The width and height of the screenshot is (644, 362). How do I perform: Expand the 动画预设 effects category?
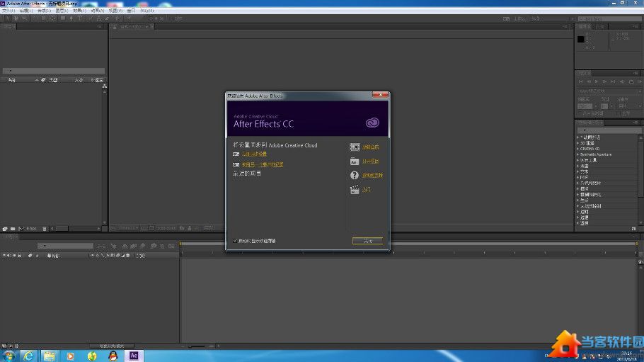(578, 137)
